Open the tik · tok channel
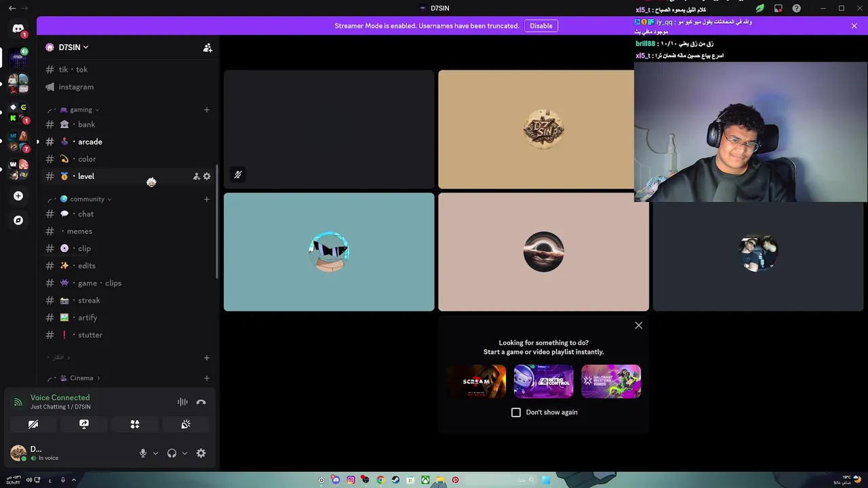Viewport: 868px width, 488px height. 127,70
